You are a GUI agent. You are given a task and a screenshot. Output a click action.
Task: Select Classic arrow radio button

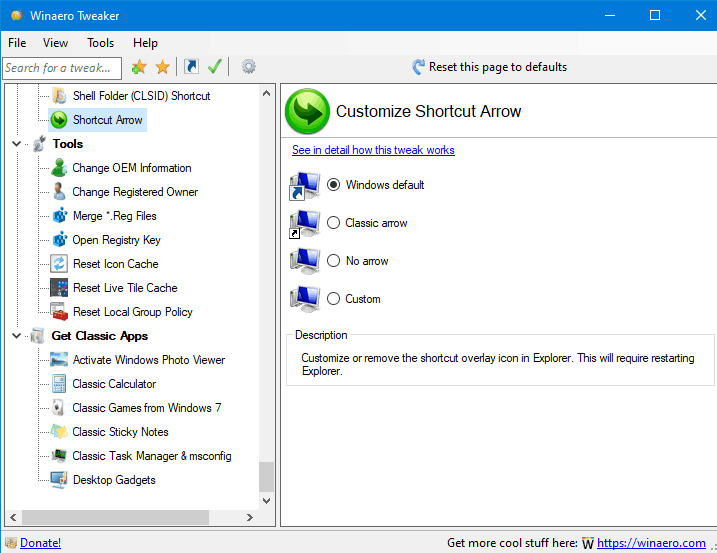point(333,223)
